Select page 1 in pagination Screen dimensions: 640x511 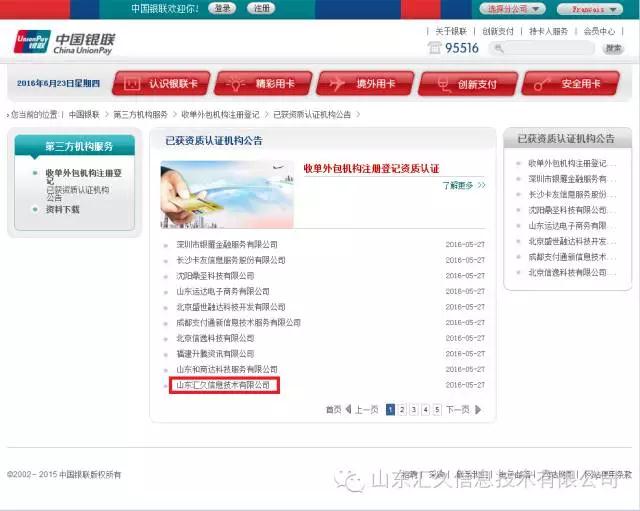click(390, 409)
